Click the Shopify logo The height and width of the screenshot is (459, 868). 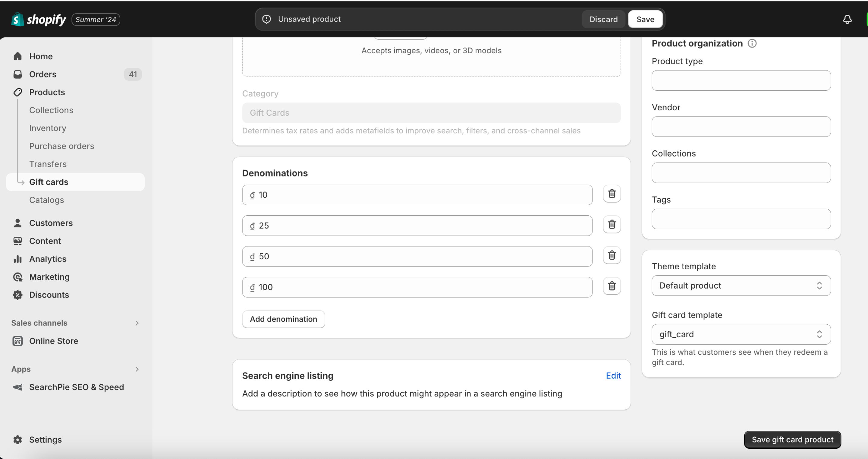click(39, 19)
